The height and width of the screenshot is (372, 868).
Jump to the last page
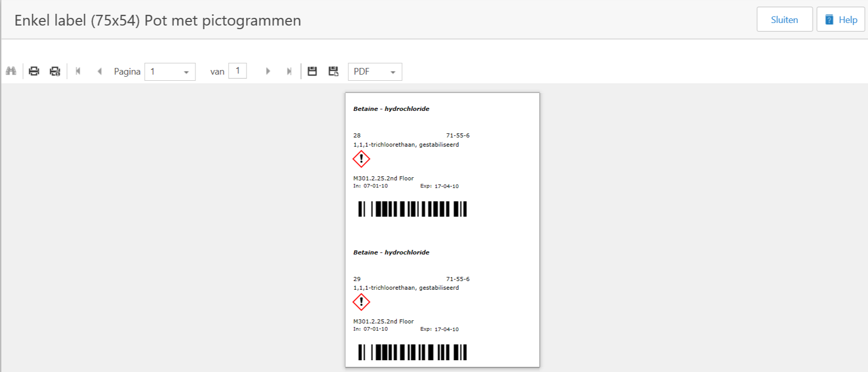click(289, 71)
